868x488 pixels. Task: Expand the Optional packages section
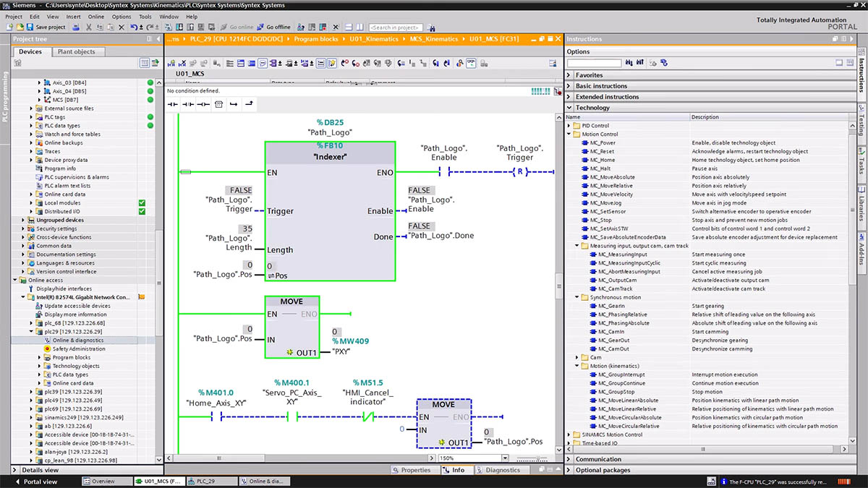tap(570, 470)
